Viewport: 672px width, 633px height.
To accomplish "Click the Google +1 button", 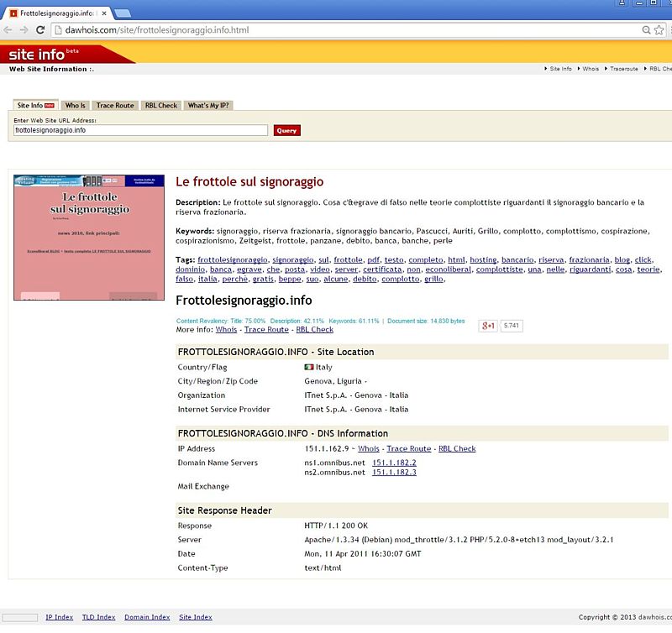I will pos(487,326).
